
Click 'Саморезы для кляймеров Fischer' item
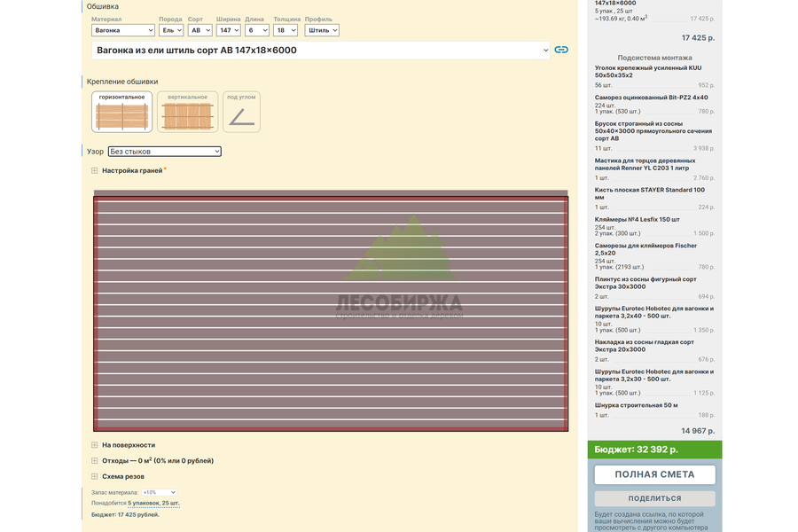point(645,249)
